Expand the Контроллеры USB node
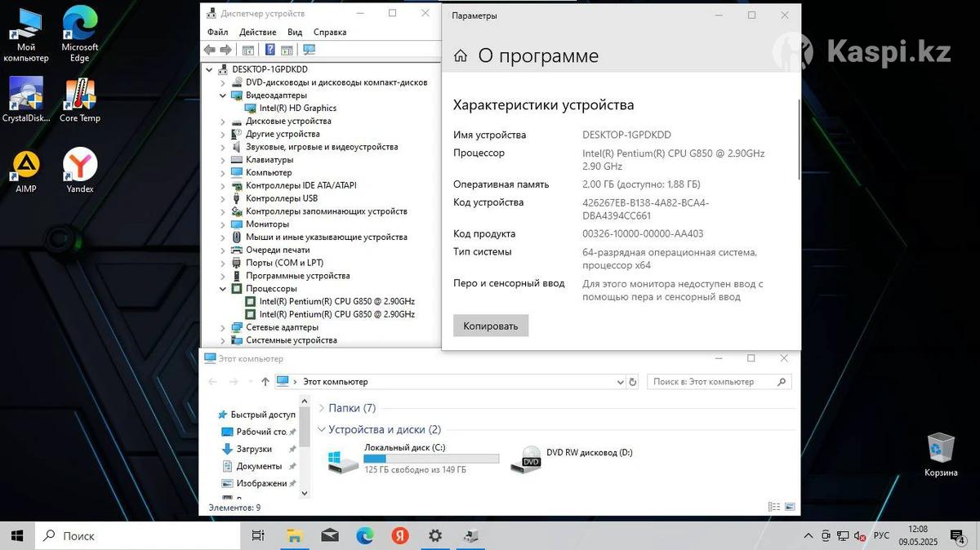 click(223, 198)
